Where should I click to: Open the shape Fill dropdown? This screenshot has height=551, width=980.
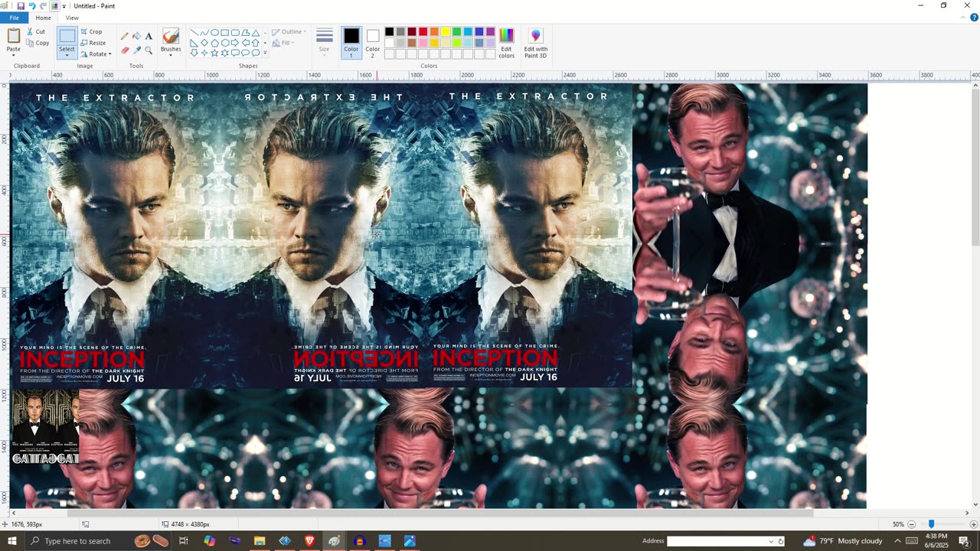284,43
